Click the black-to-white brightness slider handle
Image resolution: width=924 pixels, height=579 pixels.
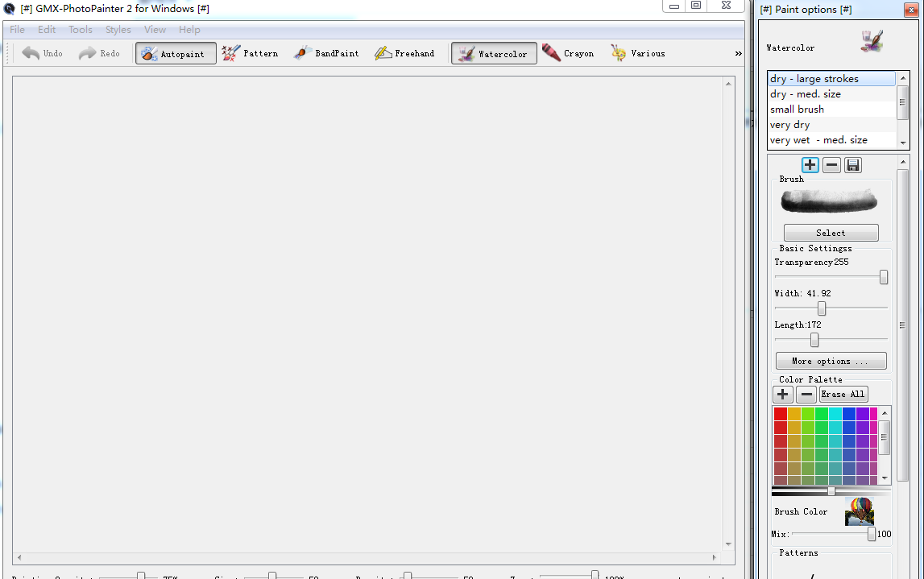click(x=831, y=490)
